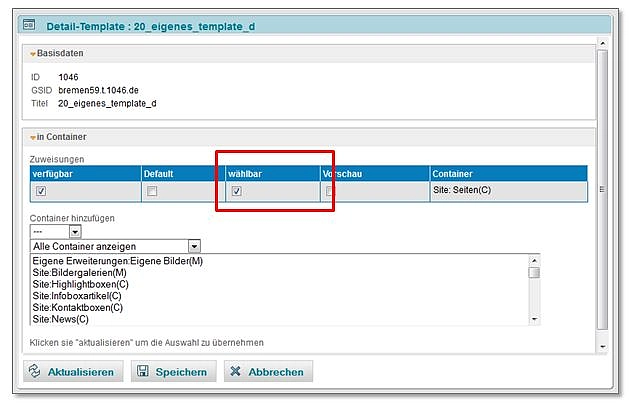Open the 'Alle Container anzeigen' dropdown
The height and width of the screenshot is (403, 629).
(x=194, y=246)
